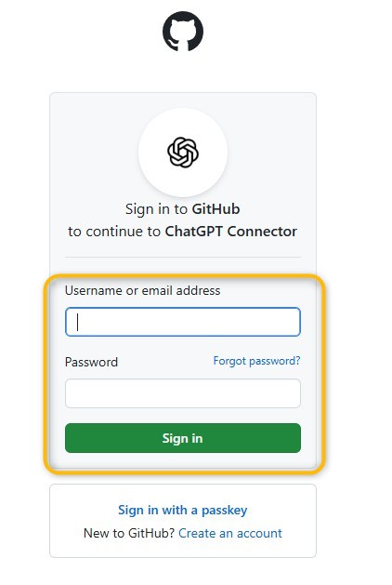Select the Password input box

(x=183, y=393)
